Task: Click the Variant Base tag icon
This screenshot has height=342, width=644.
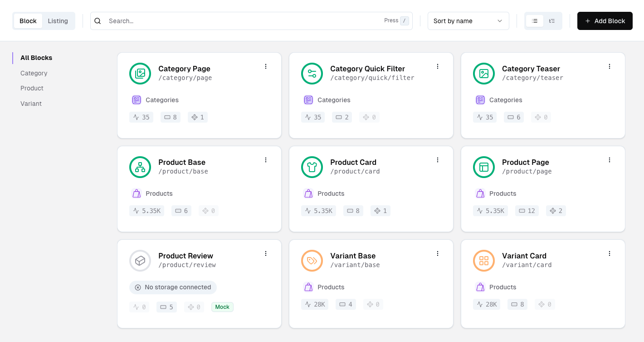Action: click(312, 261)
